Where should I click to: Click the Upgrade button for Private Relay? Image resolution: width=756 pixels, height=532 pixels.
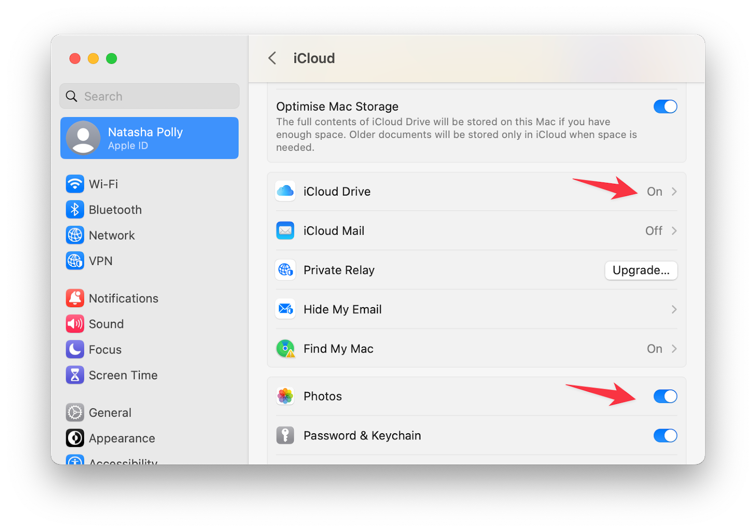point(641,270)
